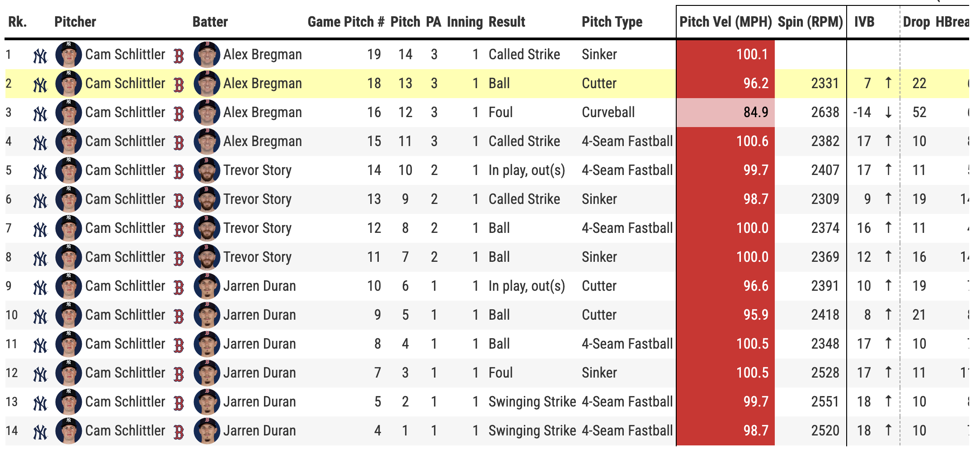
Task: Click Yankees logo in row 12
Action: [x=40, y=374]
